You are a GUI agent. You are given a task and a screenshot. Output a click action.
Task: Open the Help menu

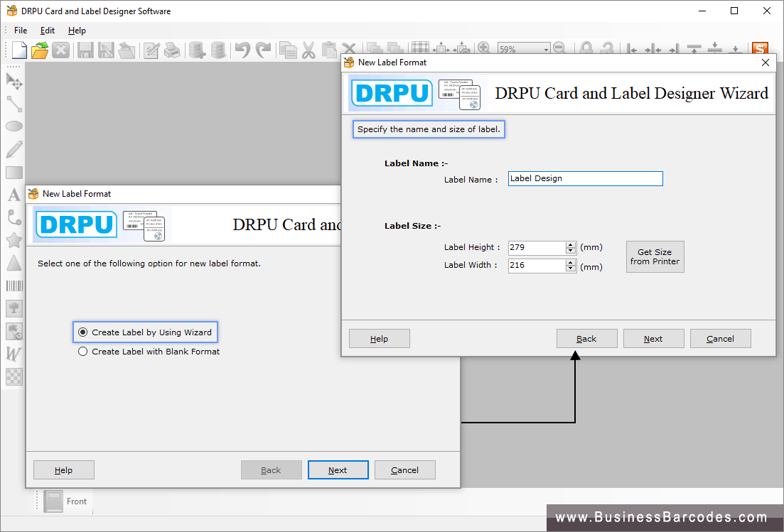pyautogui.click(x=77, y=31)
